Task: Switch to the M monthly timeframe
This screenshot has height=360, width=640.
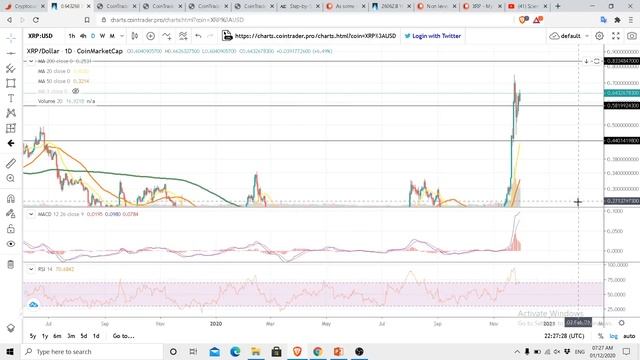Action: tap(112, 36)
